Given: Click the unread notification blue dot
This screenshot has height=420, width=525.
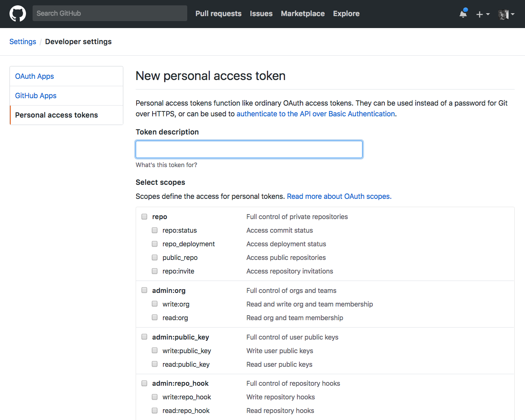Looking at the screenshot, I should 466,9.
